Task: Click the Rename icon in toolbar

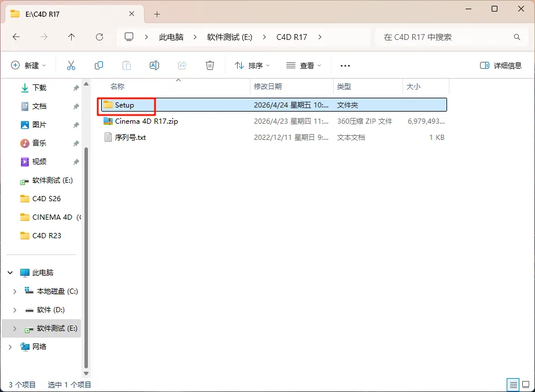Action: pos(154,65)
